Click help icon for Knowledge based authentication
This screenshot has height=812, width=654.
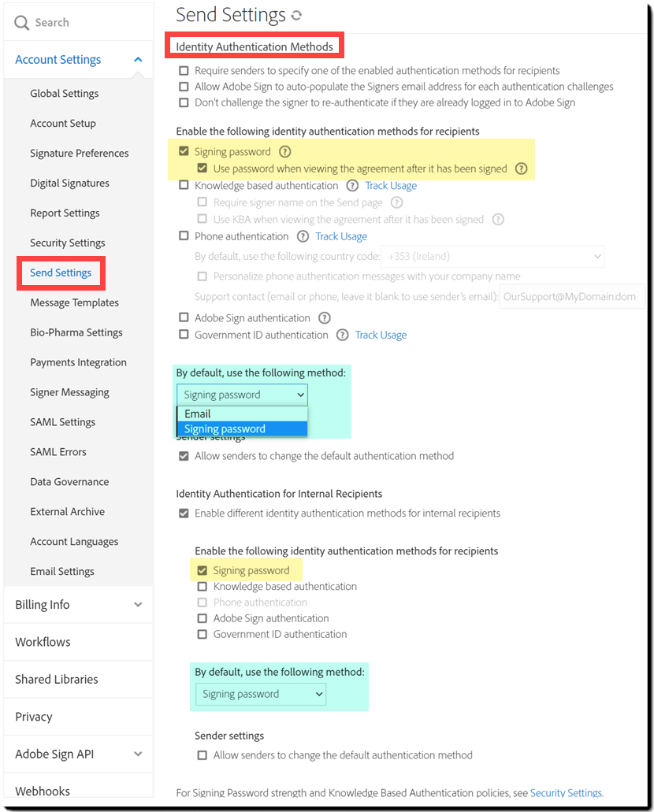tap(352, 186)
